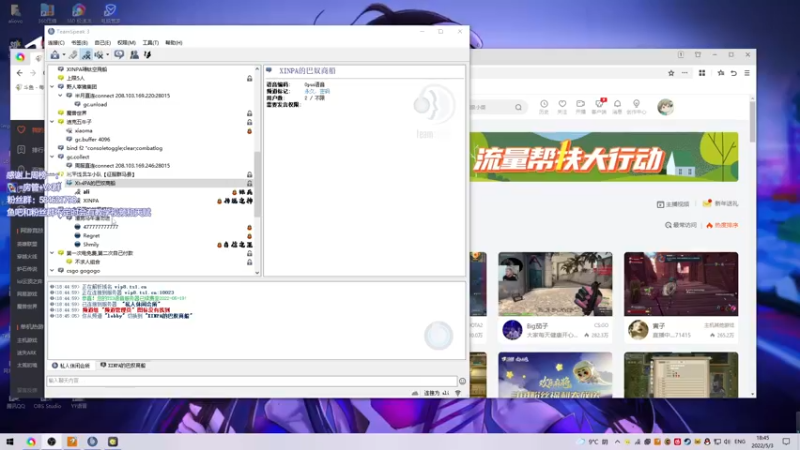Click the lock icon on the 不求人组合 channel
Viewport: 800px width, 450px height.
pos(249,262)
